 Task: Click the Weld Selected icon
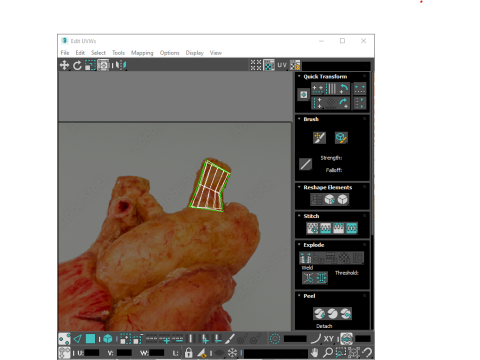coord(321,278)
